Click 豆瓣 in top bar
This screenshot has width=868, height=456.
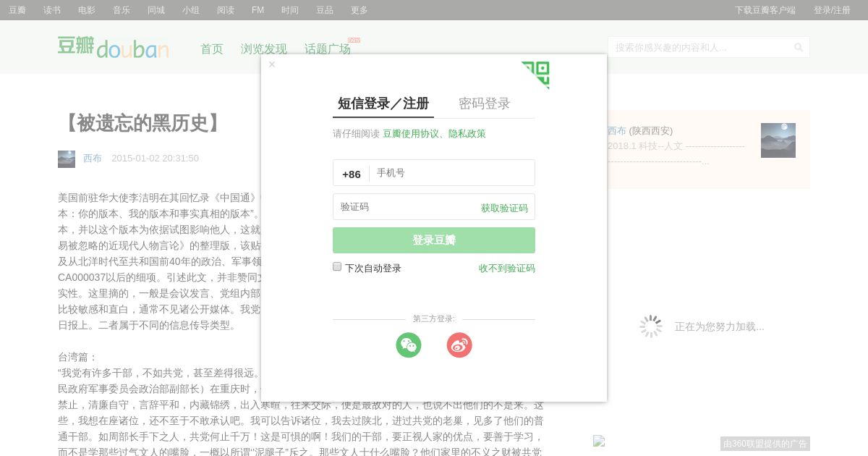(17, 10)
